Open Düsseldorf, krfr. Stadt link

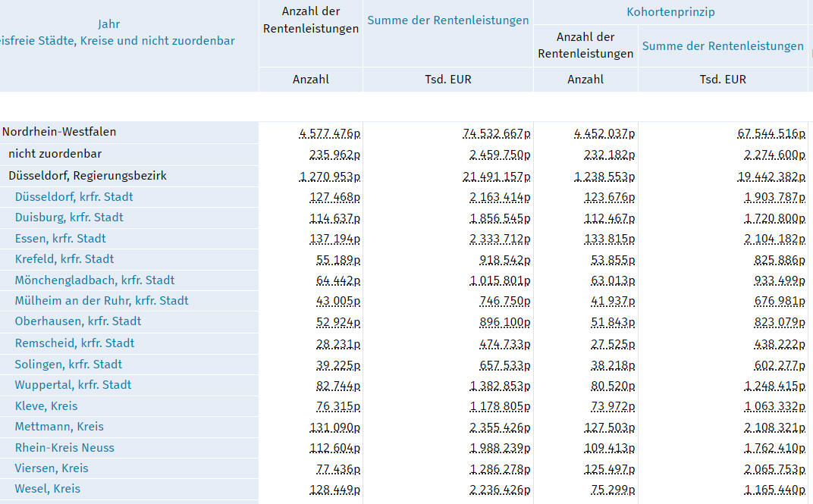tap(74, 197)
